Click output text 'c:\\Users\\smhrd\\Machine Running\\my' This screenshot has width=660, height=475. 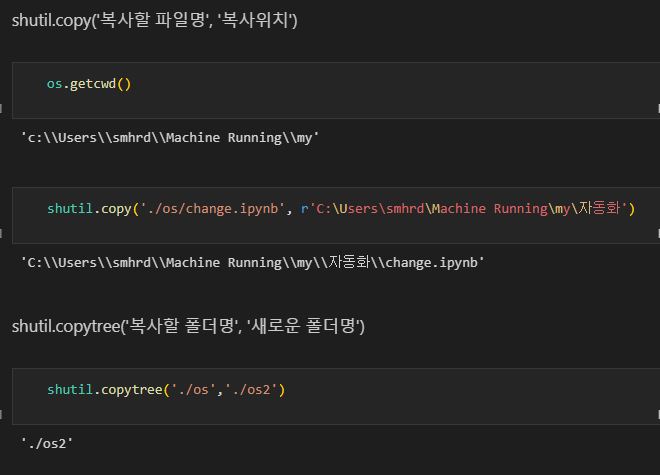170,138
